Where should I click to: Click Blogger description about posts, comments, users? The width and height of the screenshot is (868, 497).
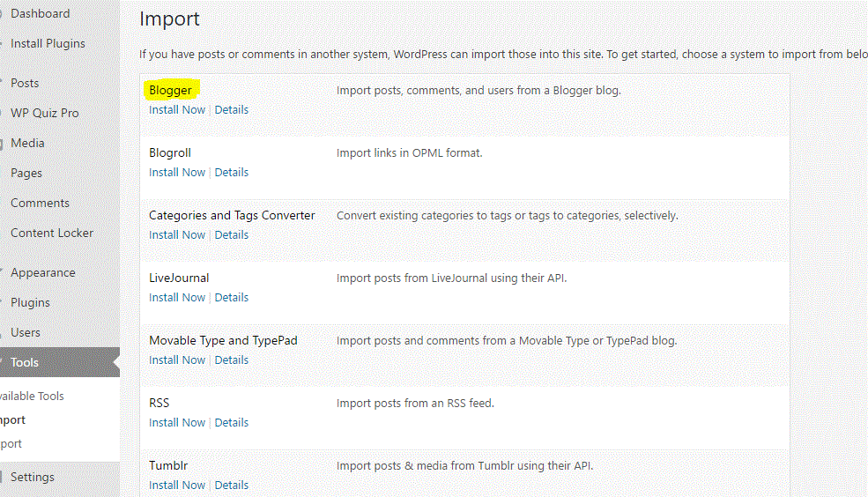(x=479, y=90)
